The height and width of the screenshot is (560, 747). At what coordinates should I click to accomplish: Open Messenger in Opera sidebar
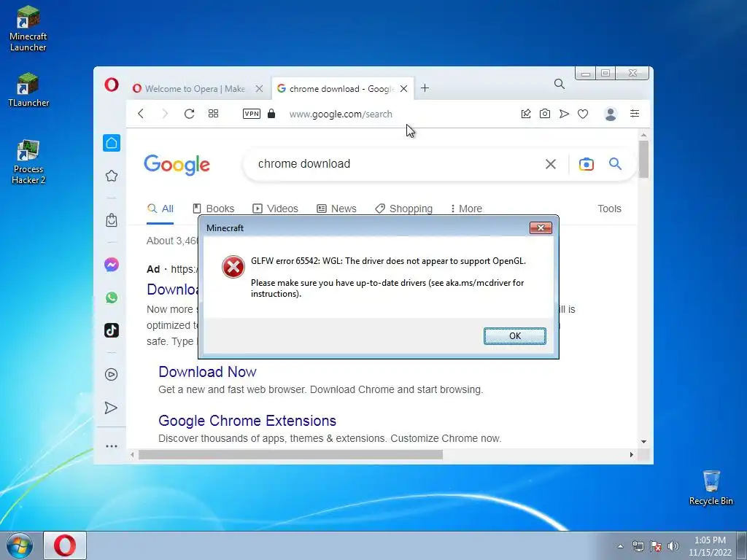point(112,265)
